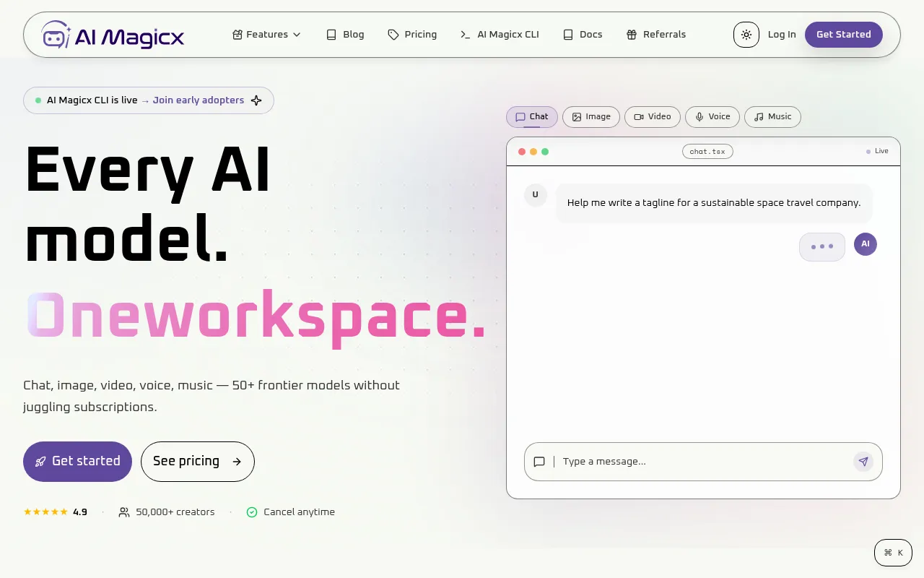This screenshot has width=924, height=578.
Task: Go to Pricing in navigation
Action: pos(412,35)
